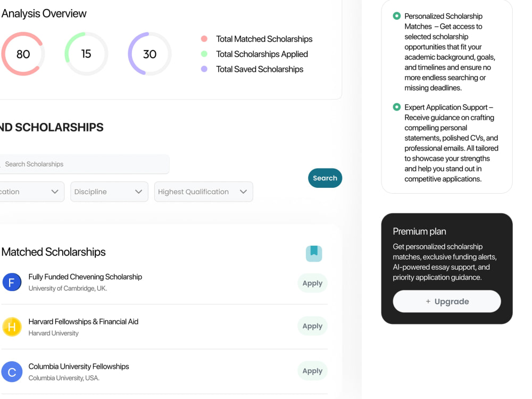Open the Discipline dropdown
The image size is (532, 399).
tap(109, 192)
